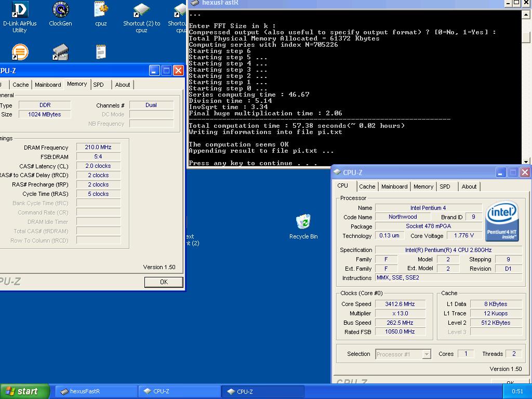Viewport: 532px width, 399px height.
Task: Click Instructions field MMX, SSE, SSE2
Action: point(448,277)
